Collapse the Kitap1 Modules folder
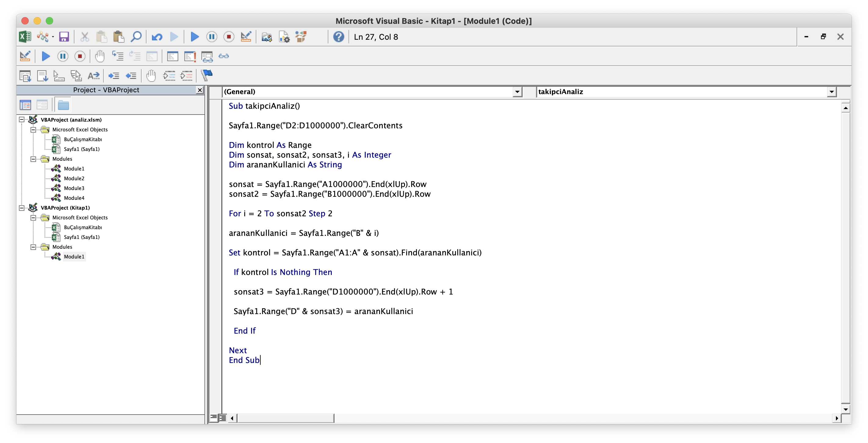 pyautogui.click(x=33, y=247)
